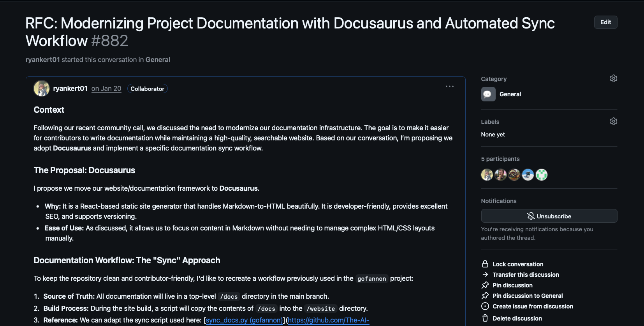Open the sync_docs.py (gofannon) link
This screenshot has width=644, height=326.
click(x=244, y=320)
